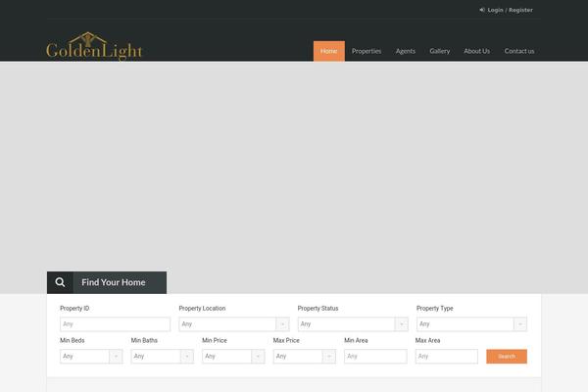Open the Property Type dropdown
Image resolution: width=588 pixels, height=392 pixels.
(x=471, y=324)
